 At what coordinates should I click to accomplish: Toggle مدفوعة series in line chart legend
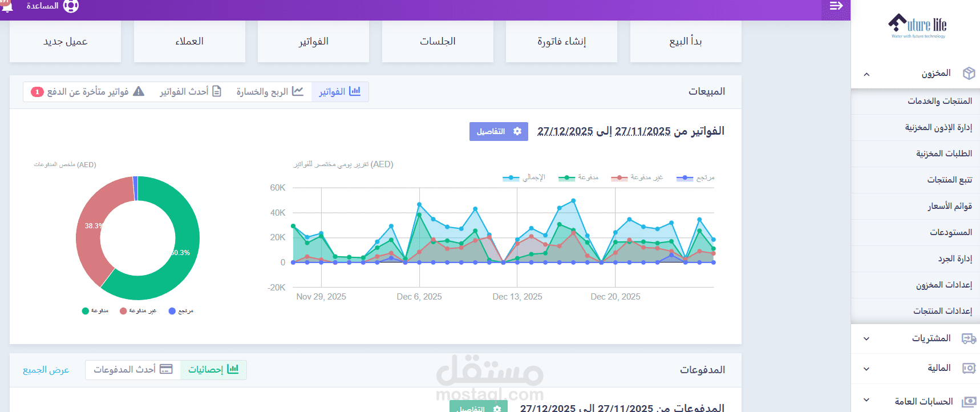coord(578,177)
